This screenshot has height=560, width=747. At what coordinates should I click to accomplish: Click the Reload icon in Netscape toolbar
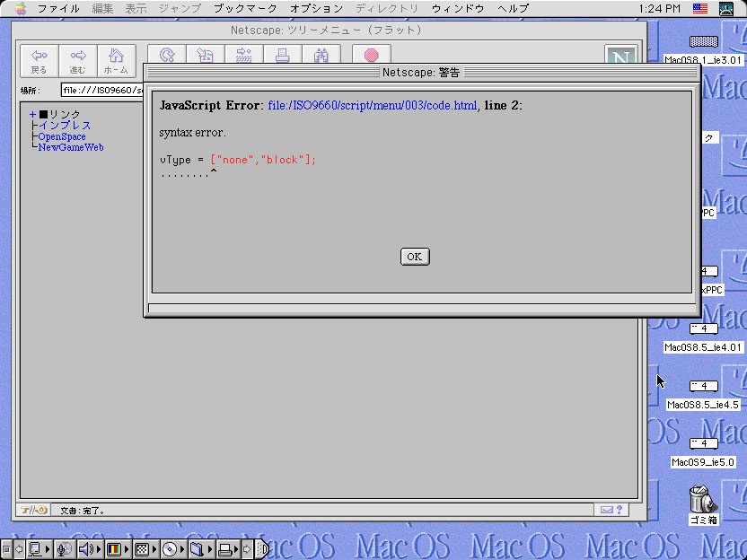click(167, 54)
